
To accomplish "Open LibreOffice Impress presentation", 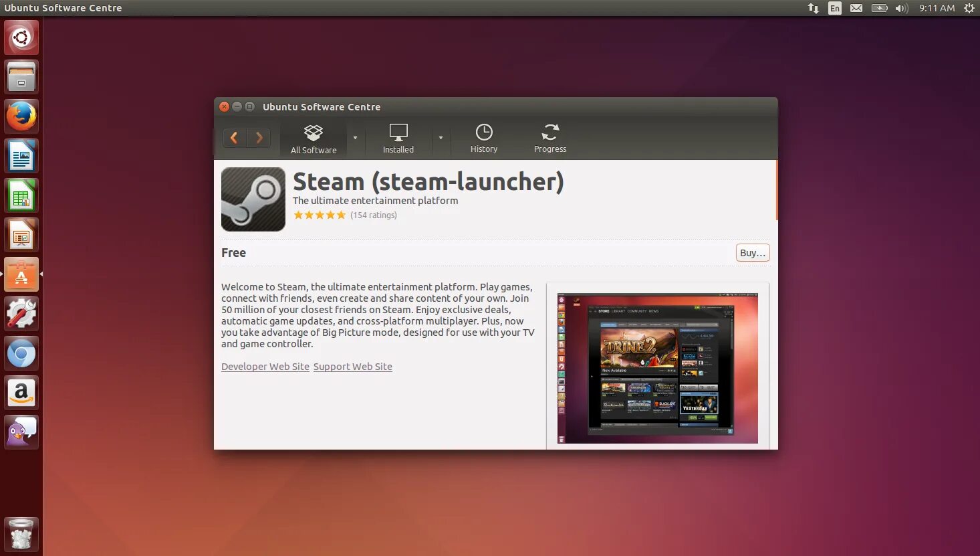I will (21, 235).
